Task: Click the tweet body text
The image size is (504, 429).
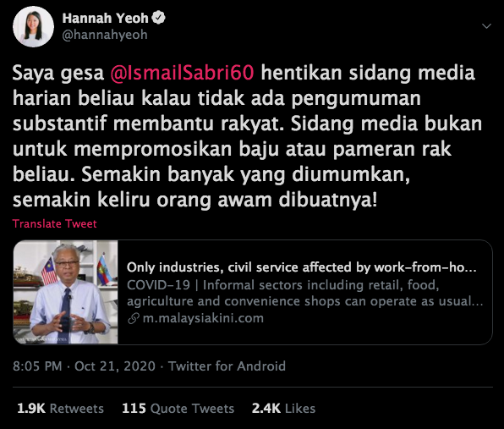Action: tap(247, 136)
